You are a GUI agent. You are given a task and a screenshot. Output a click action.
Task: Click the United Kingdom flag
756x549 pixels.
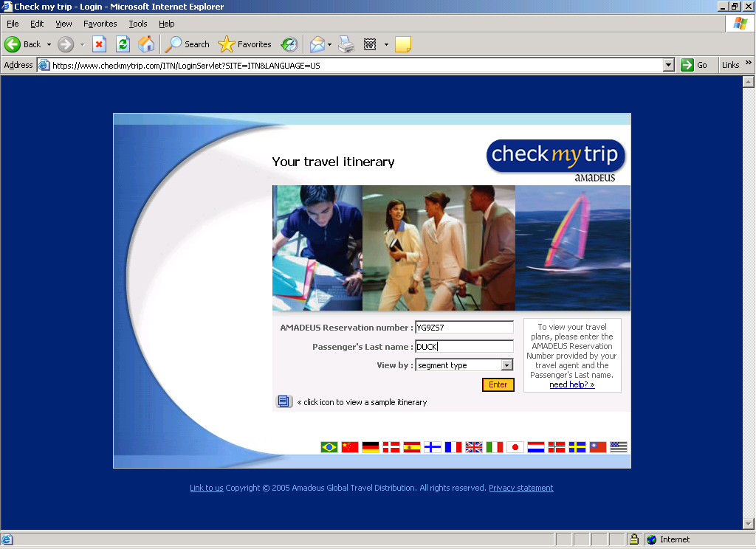click(474, 447)
